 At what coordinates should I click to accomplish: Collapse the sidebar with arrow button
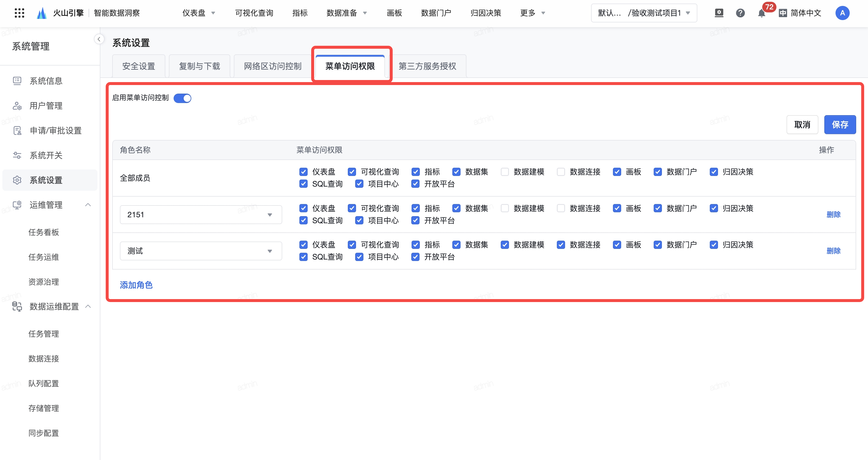[x=99, y=39]
